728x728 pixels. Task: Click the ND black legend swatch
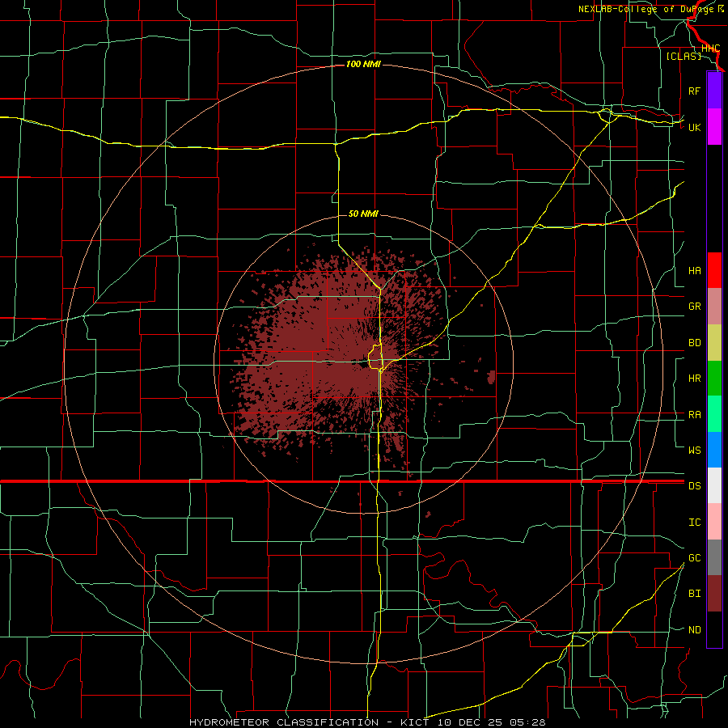click(x=714, y=629)
